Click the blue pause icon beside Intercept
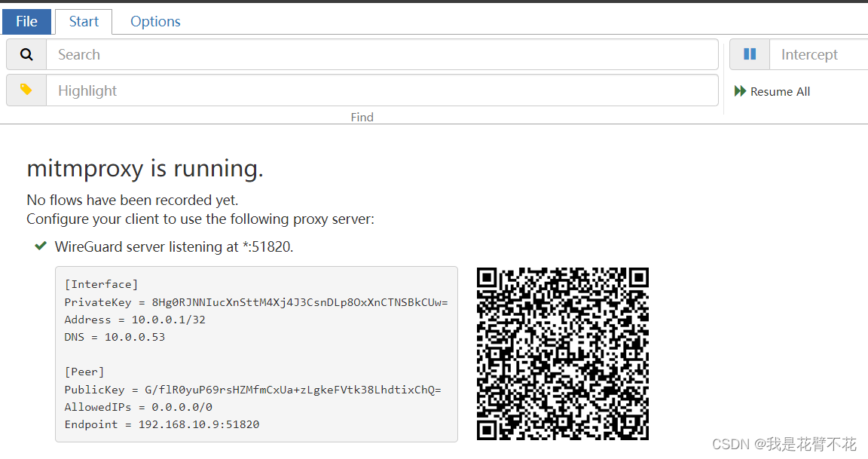The height and width of the screenshot is (459, 868). coord(749,54)
